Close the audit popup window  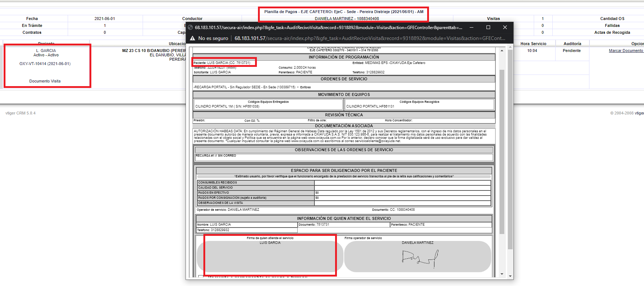pyautogui.click(x=505, y=28)
